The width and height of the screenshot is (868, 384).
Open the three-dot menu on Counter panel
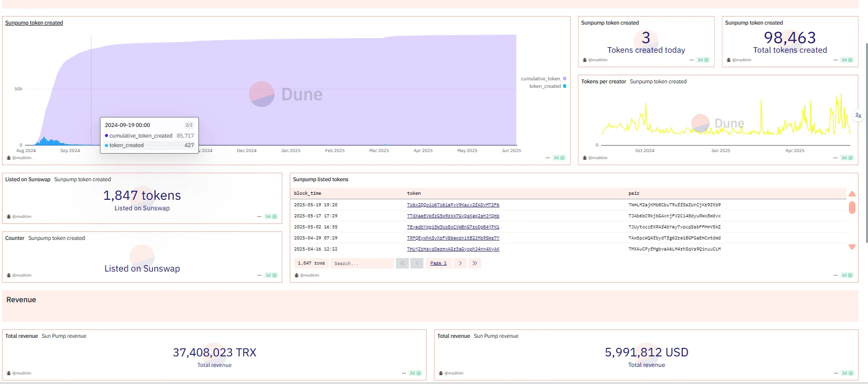[260, 275]
